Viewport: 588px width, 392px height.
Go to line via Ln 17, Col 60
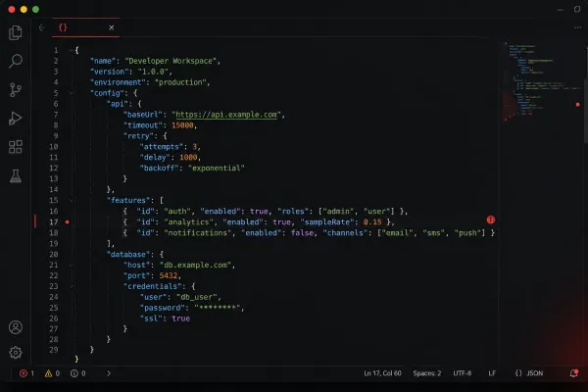click(x=382, y=373)
